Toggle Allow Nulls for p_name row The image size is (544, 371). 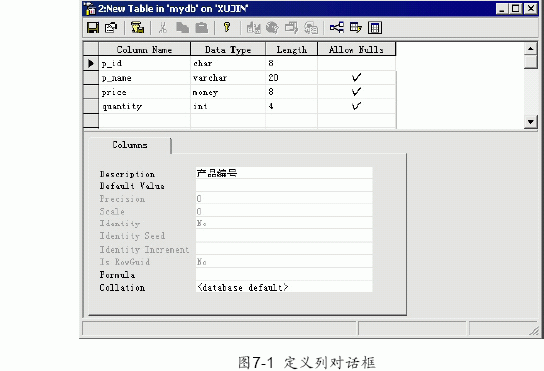click(356, 78)
